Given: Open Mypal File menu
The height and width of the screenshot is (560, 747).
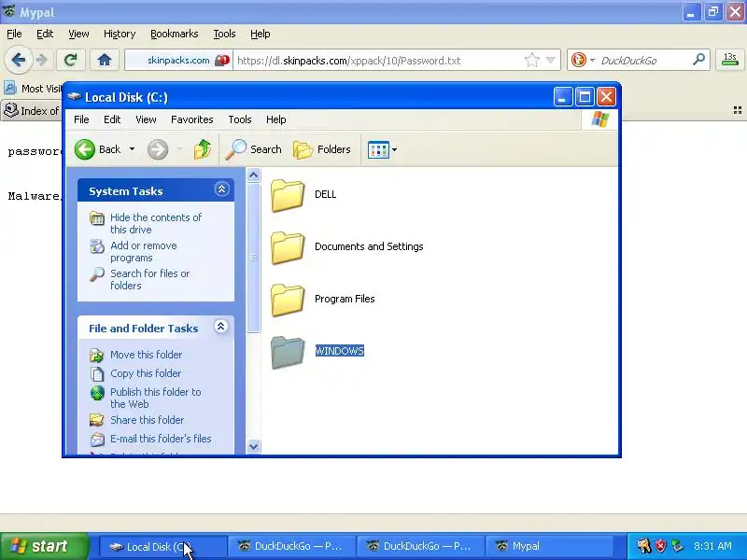Looking at the screenshot, I should [14, 34].
